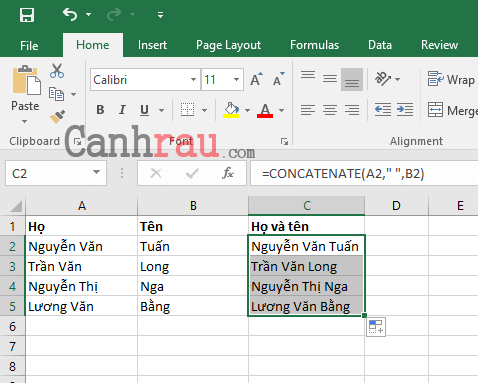Switch to the Insert tab
This screenshot has width=478, height=383.
152,45
